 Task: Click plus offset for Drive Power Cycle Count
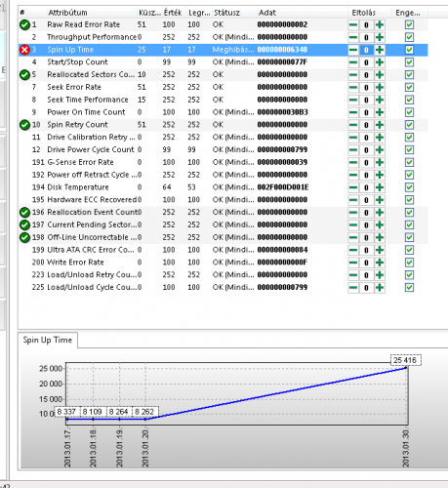tap(380, 150)
